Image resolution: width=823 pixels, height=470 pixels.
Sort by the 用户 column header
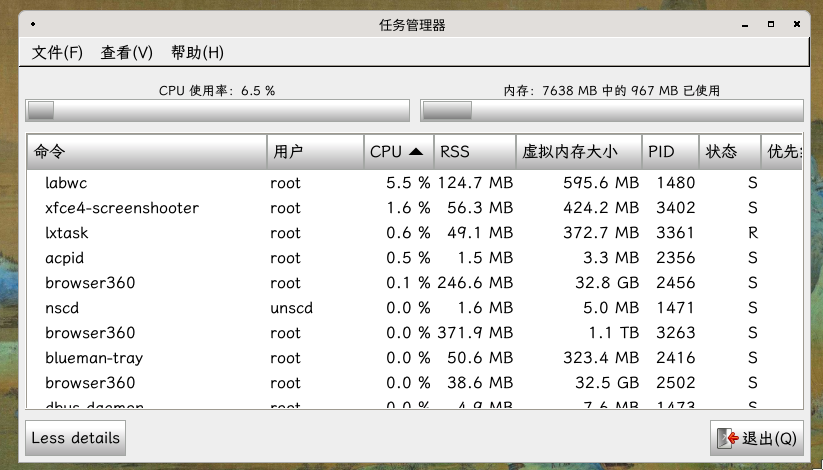click(x=315, y=152)
